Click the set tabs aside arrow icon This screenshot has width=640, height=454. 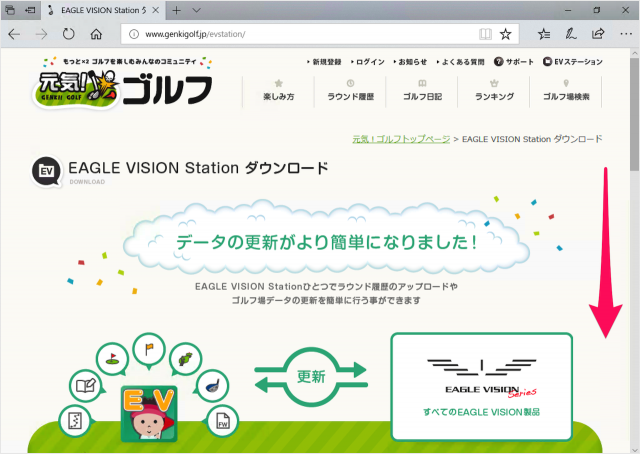coord(30,10)
